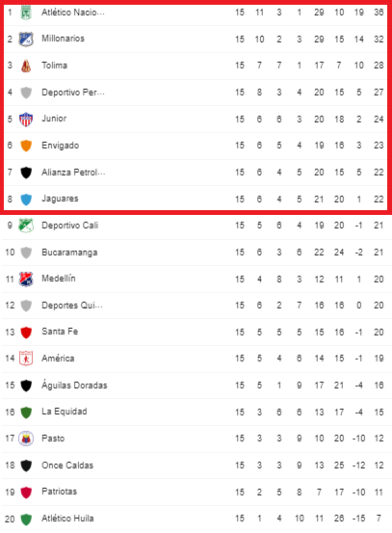Click the light blue Jaguares shield
Screen dimensions: 392x533
(x=26, y=200)
